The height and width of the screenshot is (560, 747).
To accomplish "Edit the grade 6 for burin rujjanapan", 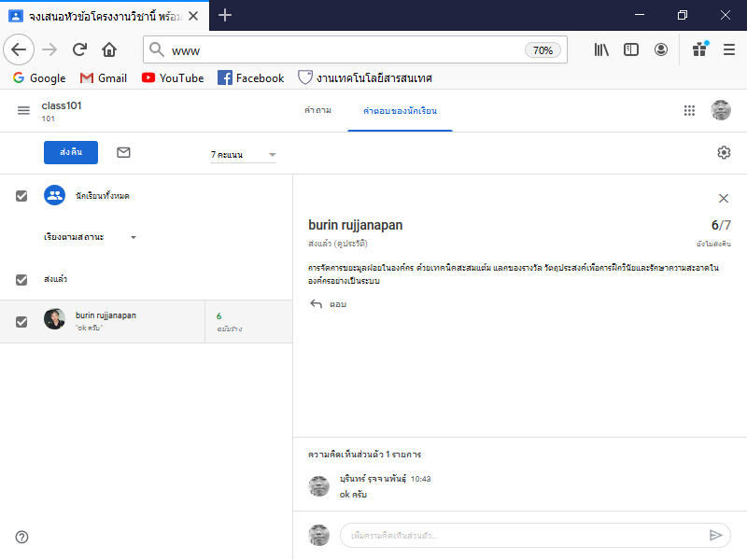I will pos(219,316).
